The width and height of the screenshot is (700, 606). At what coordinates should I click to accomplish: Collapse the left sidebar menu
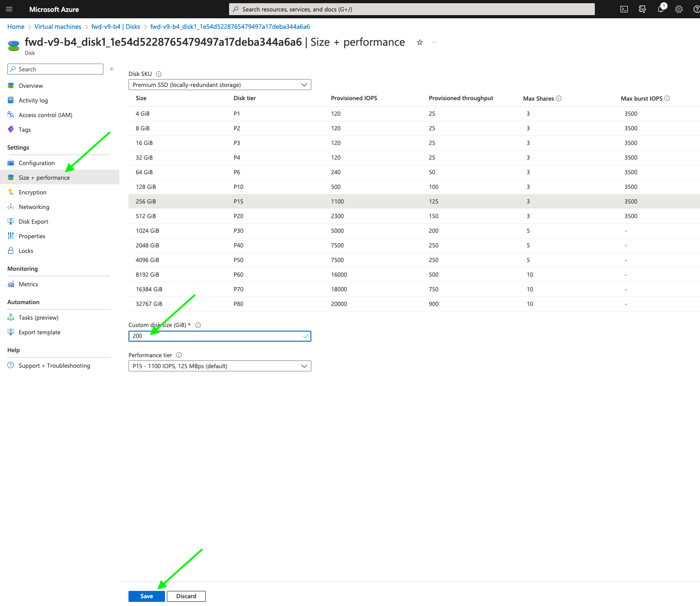(x=112, y=69)
